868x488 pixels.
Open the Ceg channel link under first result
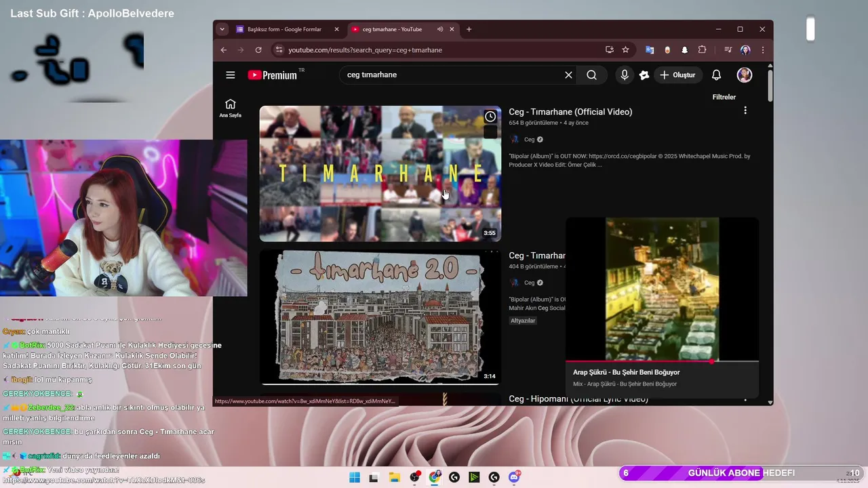tap(530, 140)
